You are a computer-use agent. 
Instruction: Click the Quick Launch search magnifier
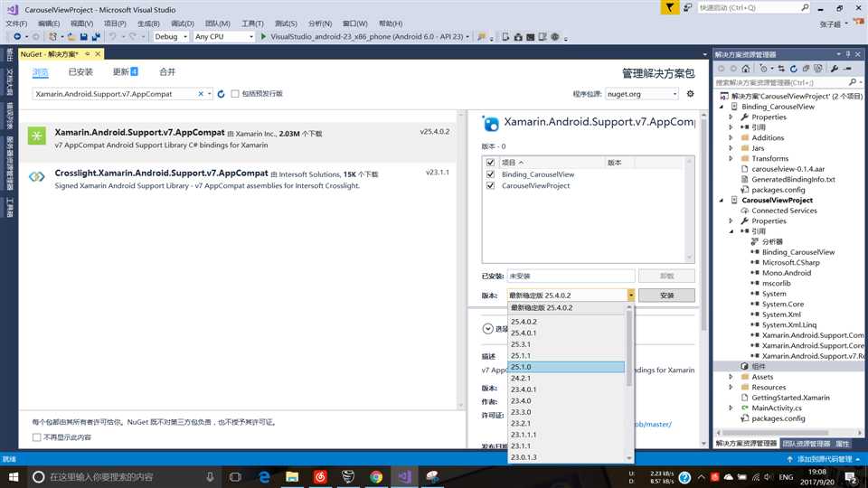(x=805, y=8)
